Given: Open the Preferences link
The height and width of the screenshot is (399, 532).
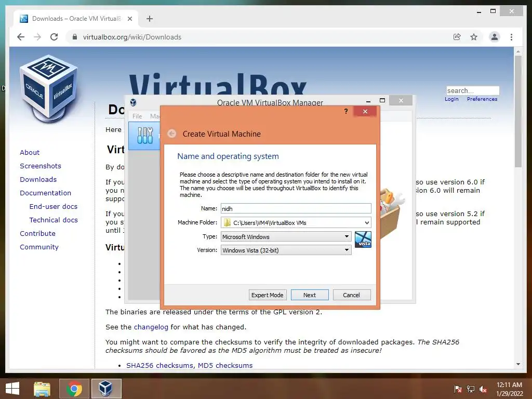Looking at the screenshot, I should (482, 99).
